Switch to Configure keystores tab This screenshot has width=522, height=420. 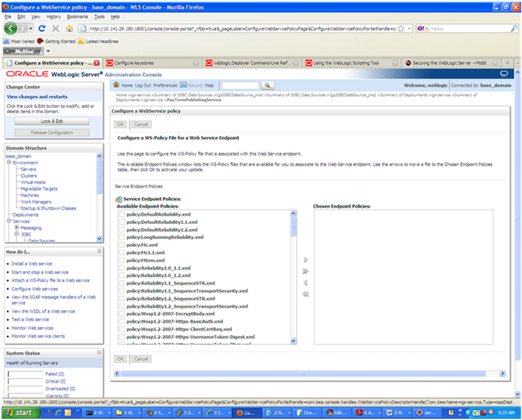point(152,63)
